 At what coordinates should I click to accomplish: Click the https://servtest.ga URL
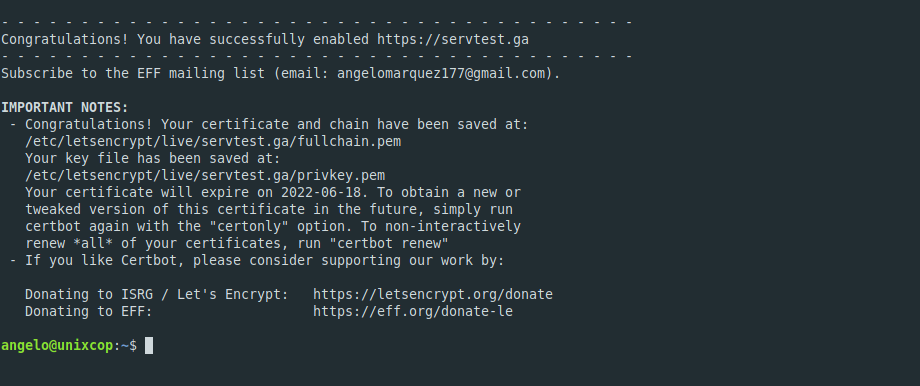point(452,40)
